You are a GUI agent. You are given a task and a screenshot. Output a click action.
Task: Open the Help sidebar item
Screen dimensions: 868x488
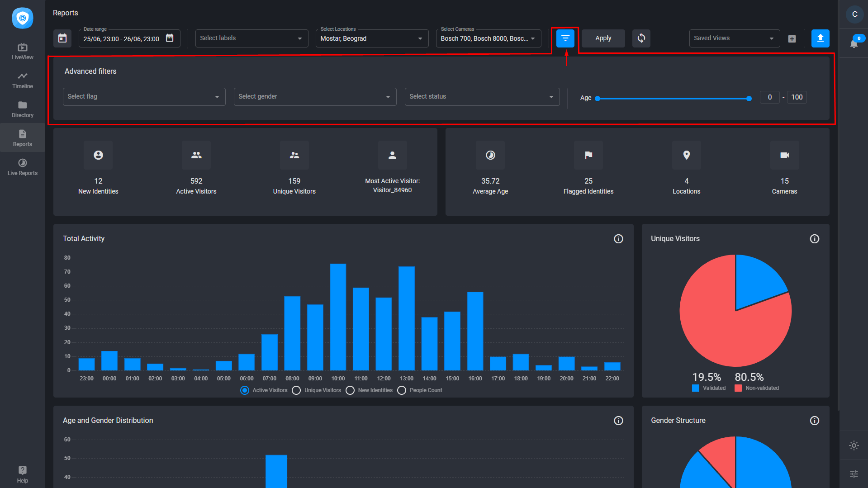point(23,474)
